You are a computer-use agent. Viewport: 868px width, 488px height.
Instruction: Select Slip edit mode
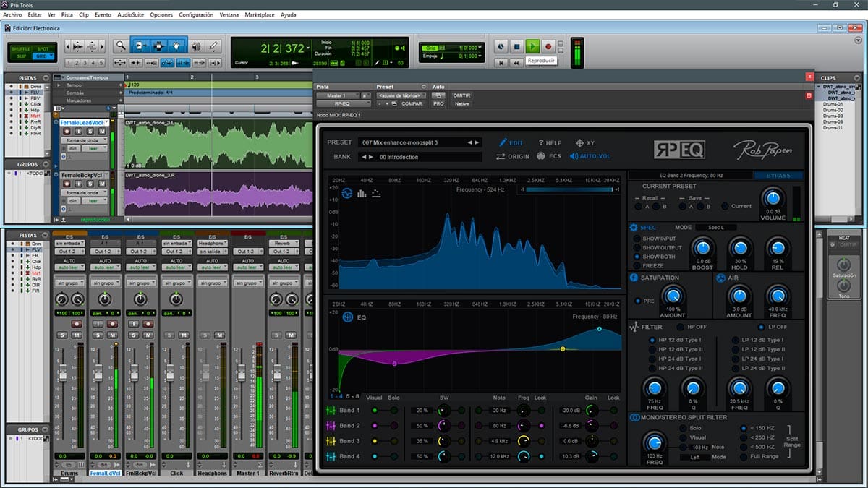click(x=22, y=56)
